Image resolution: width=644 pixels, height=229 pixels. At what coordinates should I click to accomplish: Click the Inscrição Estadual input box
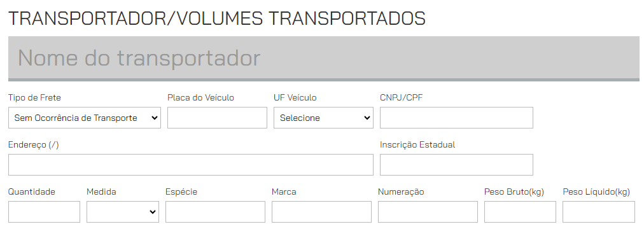pyautogui.click(x=456, y=165)
